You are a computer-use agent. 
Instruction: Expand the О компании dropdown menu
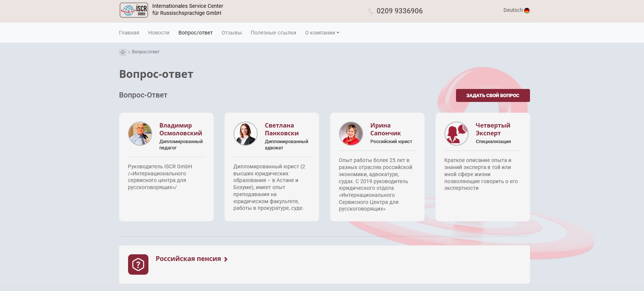coord(322,33)
